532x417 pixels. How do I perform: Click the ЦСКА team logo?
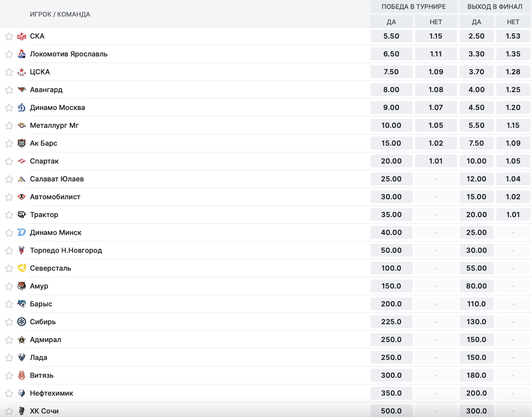click(22, 72)
